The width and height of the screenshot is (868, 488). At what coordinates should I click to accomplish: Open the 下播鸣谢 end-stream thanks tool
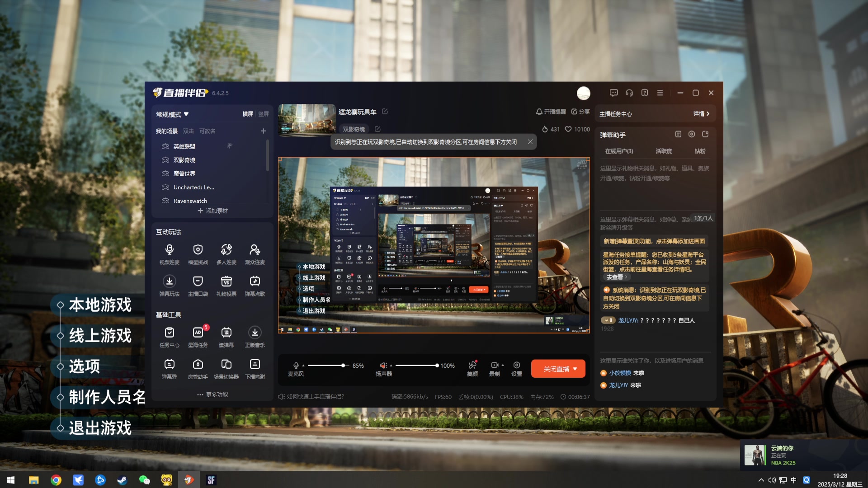255,369
